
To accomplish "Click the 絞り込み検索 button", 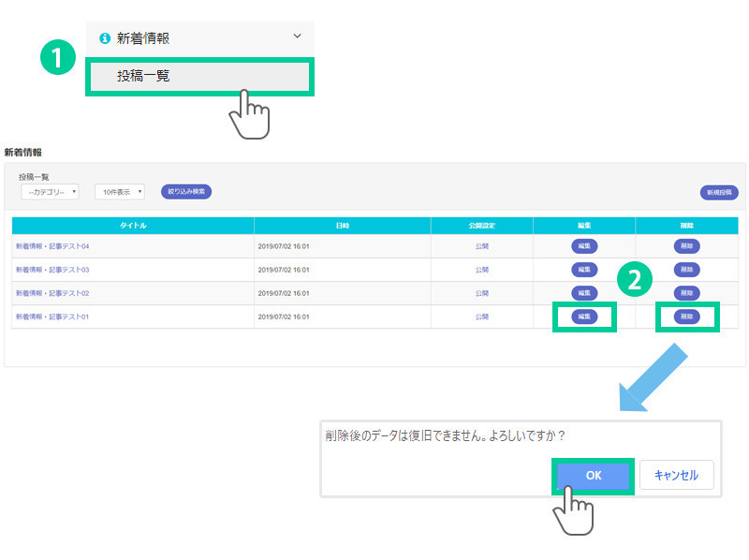I will [x=186, y=191].
